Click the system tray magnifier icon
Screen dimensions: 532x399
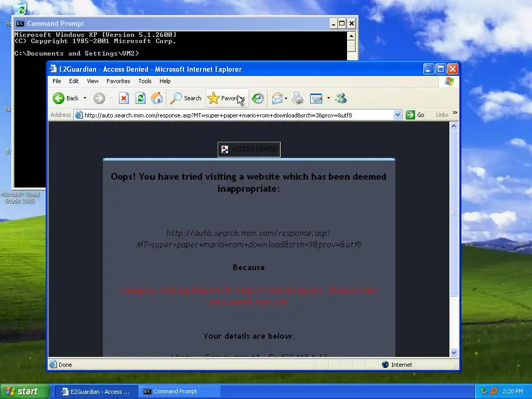[x=494, y=391]
